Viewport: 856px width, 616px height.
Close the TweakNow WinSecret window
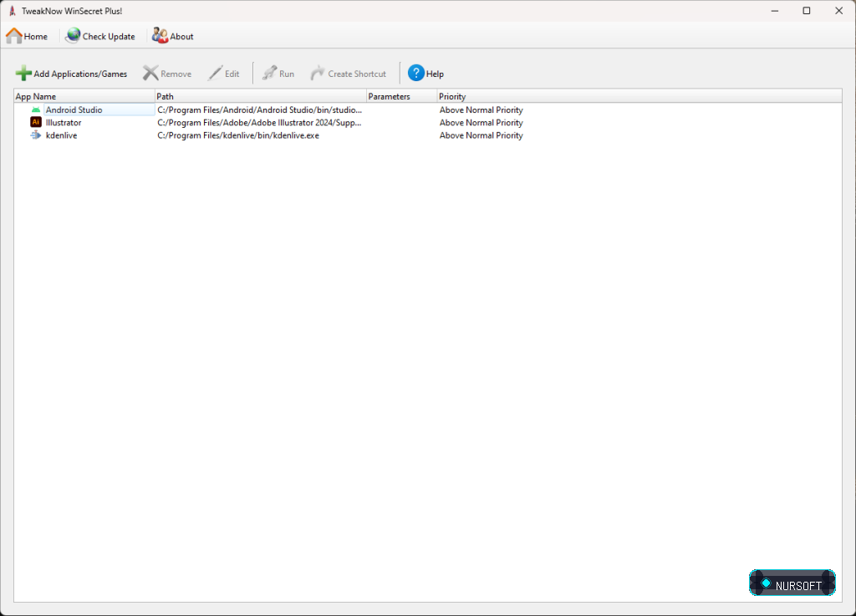pyautogui.click(x=839, y=11)
